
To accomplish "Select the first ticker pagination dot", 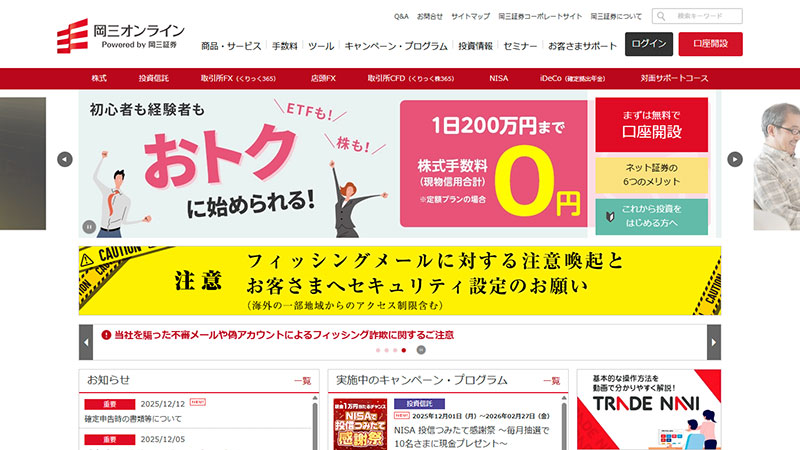I will click(378, 350).
